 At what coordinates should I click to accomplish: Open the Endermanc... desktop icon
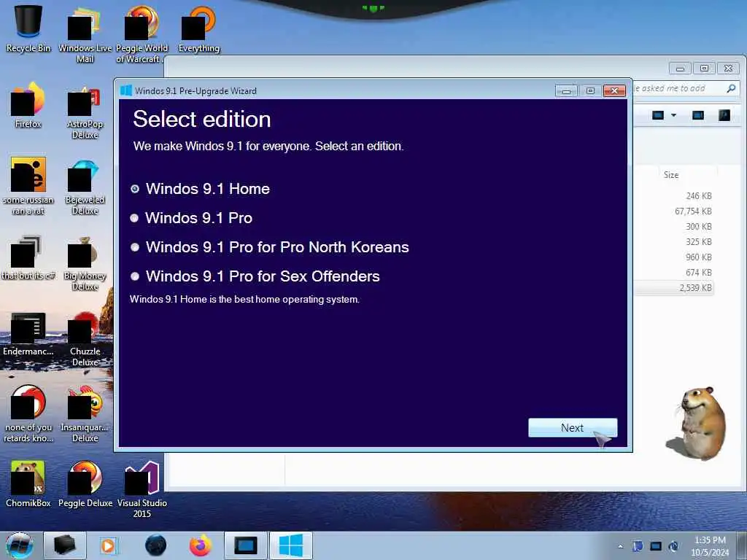28,333
